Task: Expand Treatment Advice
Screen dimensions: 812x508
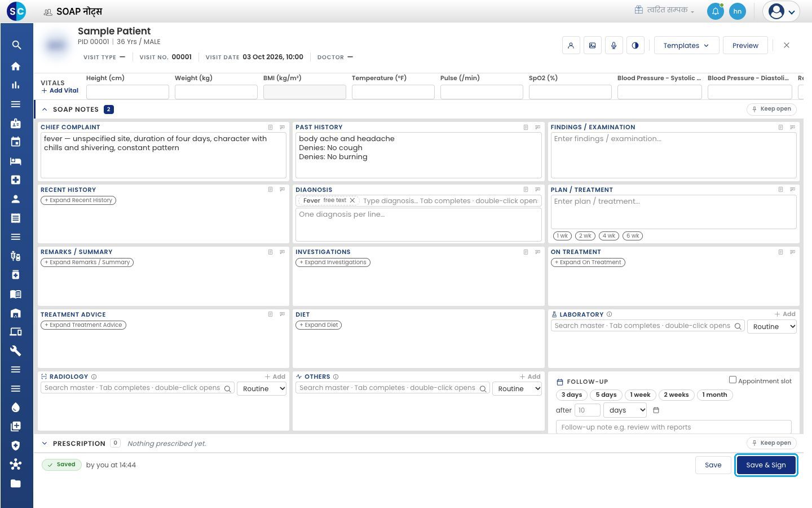Action: point(83,325)
